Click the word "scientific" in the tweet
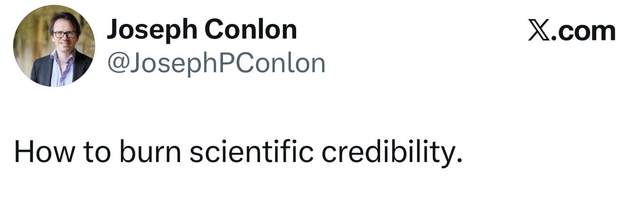The height and width of the screenshot is (204, 644). tap(251, 153)
